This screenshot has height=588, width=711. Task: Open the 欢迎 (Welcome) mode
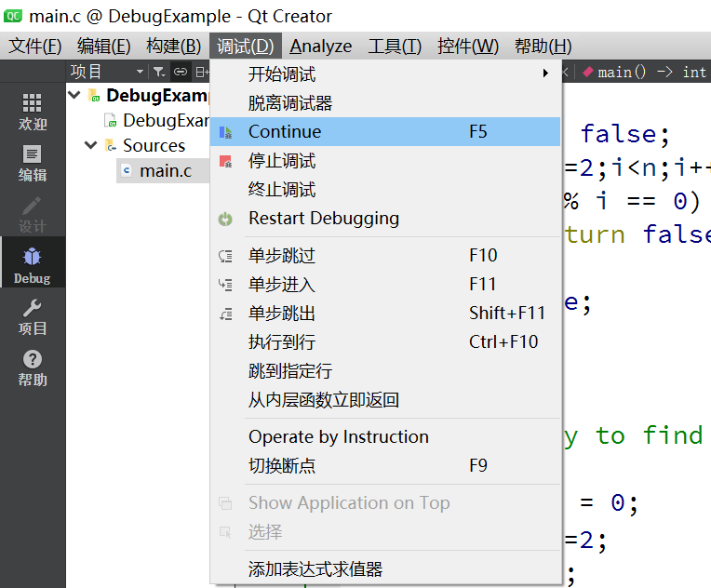(x=33, y=112)
